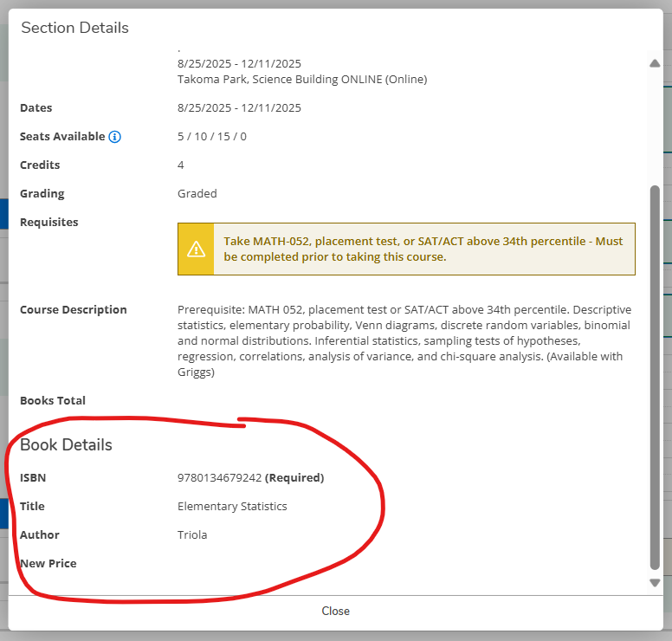
Task: Click the yellow warning triangle icon
Action: coord(196,249)
